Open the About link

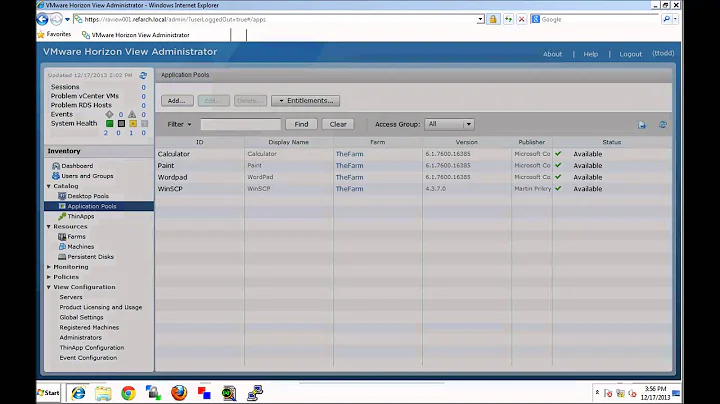tap(552, 54)
